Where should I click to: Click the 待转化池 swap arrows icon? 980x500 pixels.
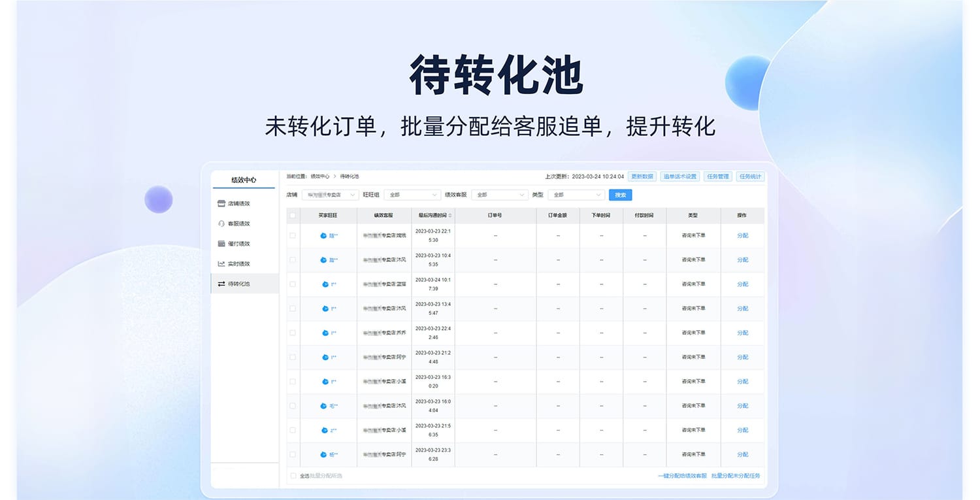221,284
